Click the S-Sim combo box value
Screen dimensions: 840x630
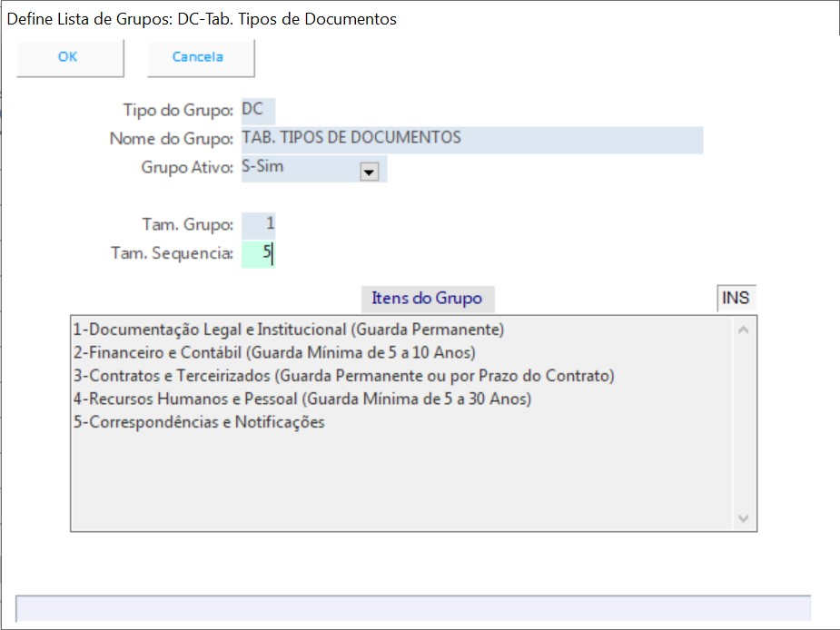pos(299,169)
